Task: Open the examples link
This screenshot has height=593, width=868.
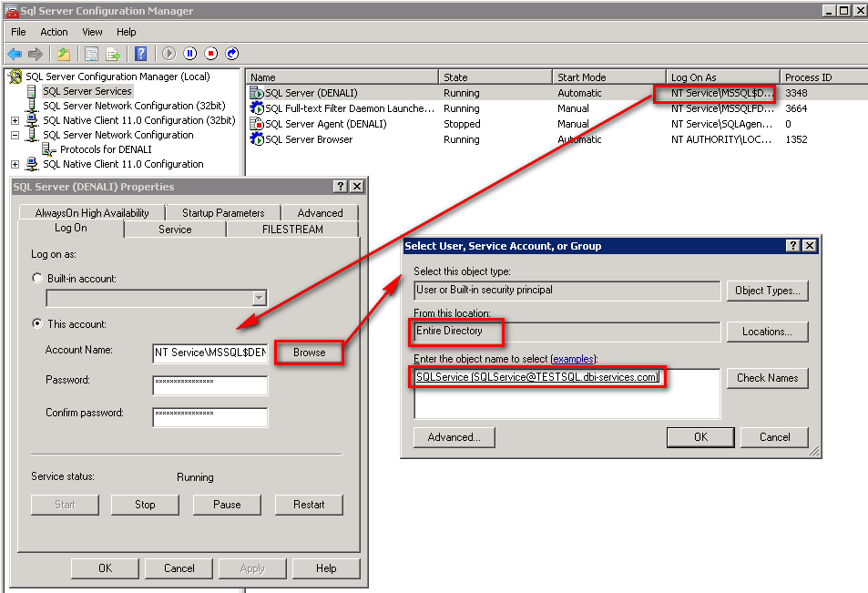Action: [572, 360]
